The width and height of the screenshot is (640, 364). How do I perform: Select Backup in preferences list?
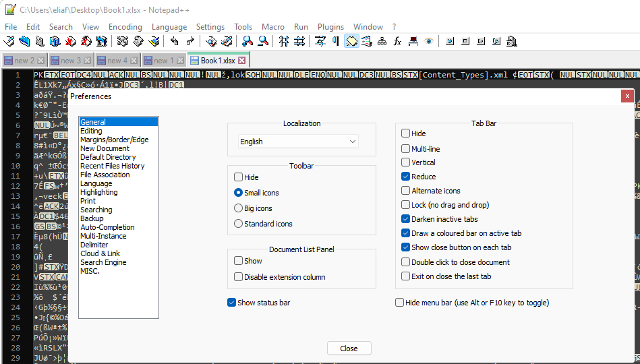92,218
